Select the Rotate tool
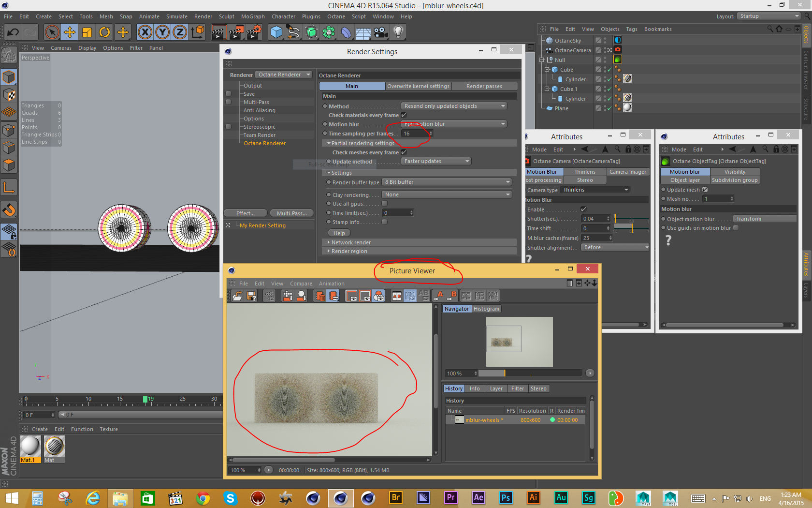Viewport: 812px width, 508px height. (x=104, y=32)
